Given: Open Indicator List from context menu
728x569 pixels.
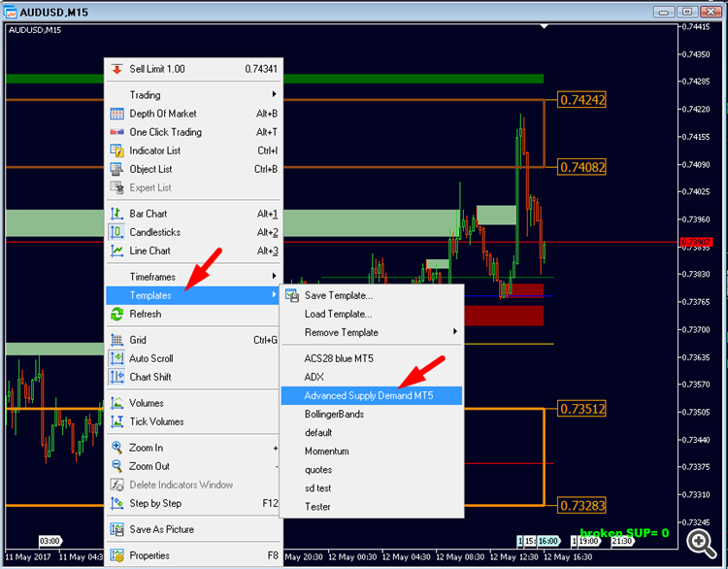Looking at the screenshot, I should click(x=193, y=151).
